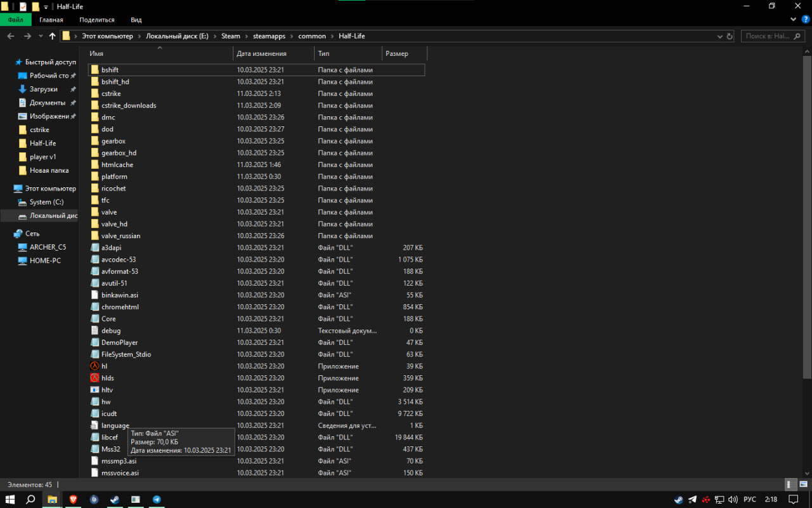Expand the chevron after common in breadcrumb
Screen dimensions: 812x508
click(x=332, y=36)
